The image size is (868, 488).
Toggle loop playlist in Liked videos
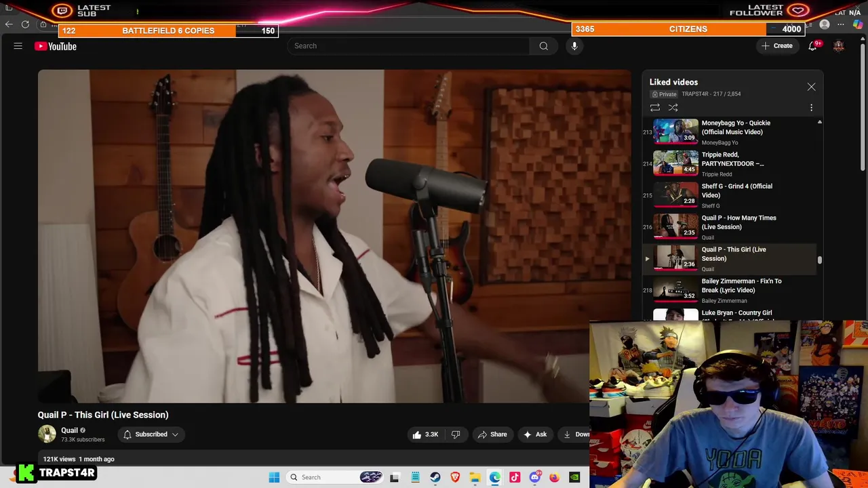coord(655,108)
